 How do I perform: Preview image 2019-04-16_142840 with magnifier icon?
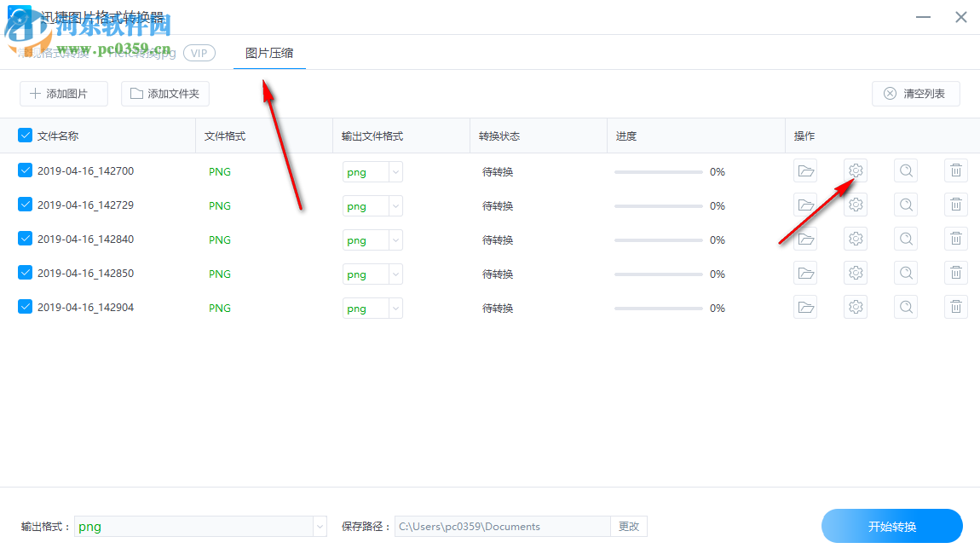[905, 239]
